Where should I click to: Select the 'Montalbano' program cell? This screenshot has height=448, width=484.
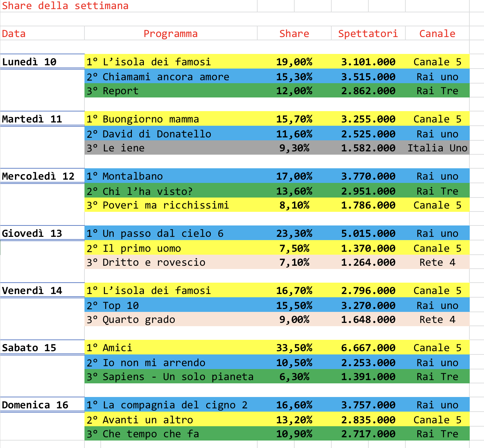[x=133, y=176]
